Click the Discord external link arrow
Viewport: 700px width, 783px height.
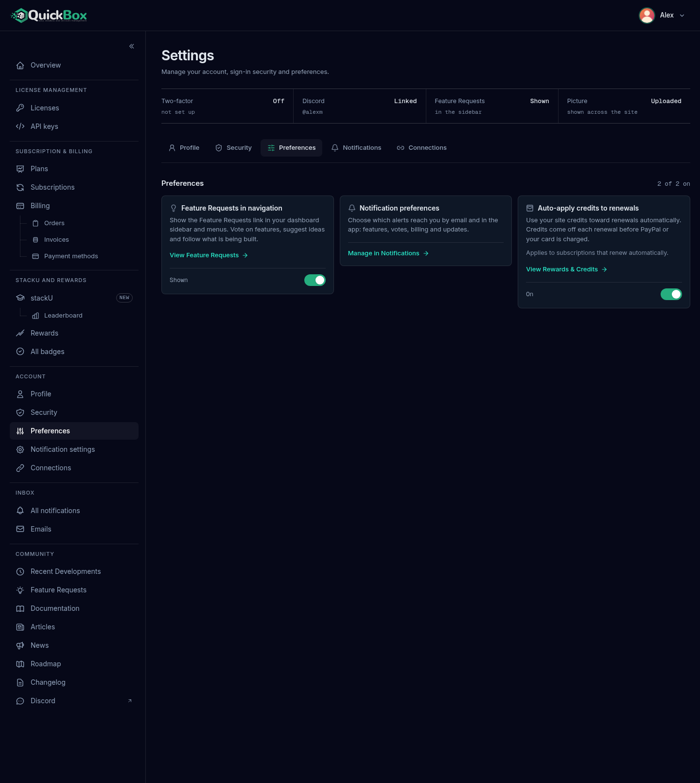[x=130, y=701]
